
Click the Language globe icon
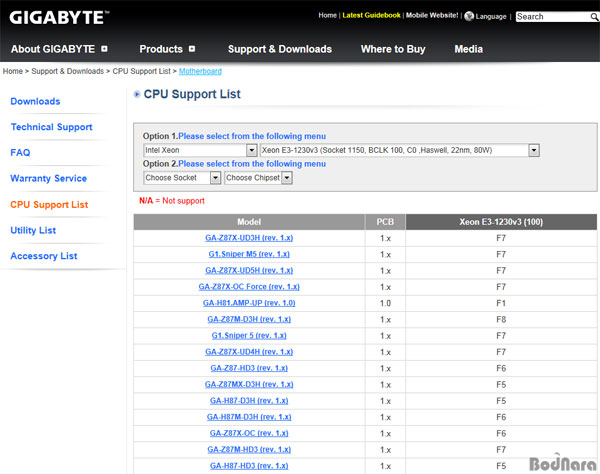point(469,16)
